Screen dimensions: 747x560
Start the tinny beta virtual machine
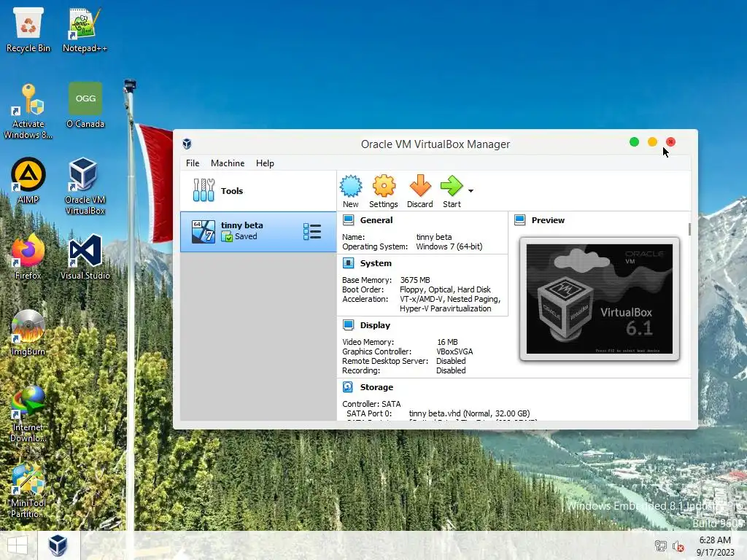click(x=452, y=191)
